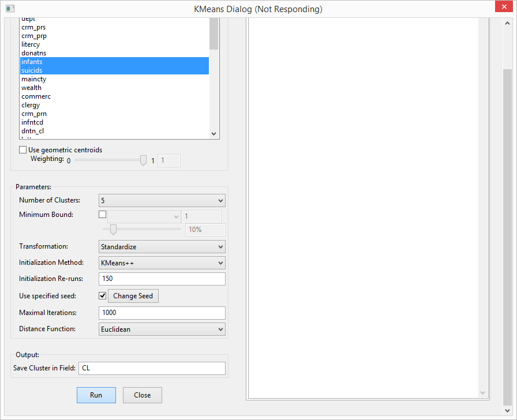Enable Use geometric centroids checkbox
The image size is (517, 420).
tap(23, 150)
